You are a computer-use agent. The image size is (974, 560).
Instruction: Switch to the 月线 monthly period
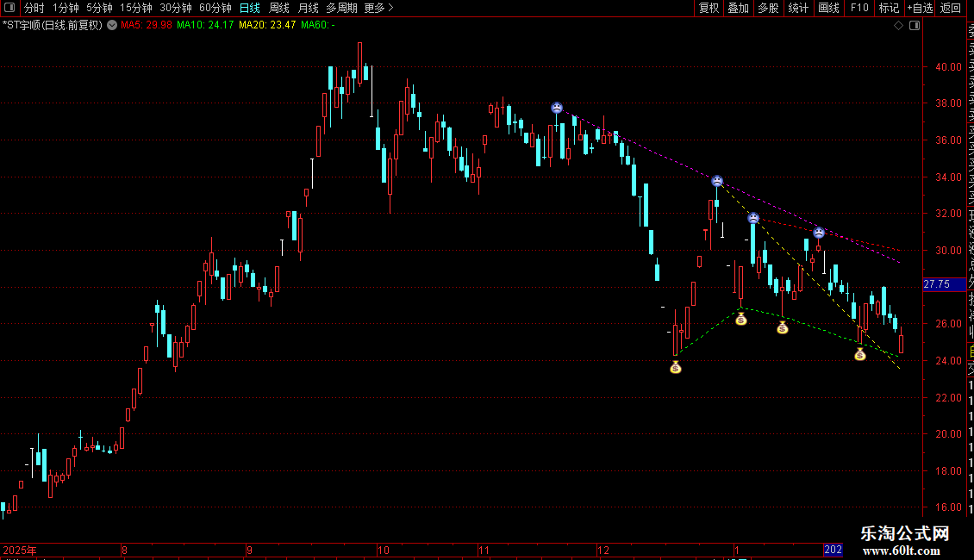tap(308, 8)
